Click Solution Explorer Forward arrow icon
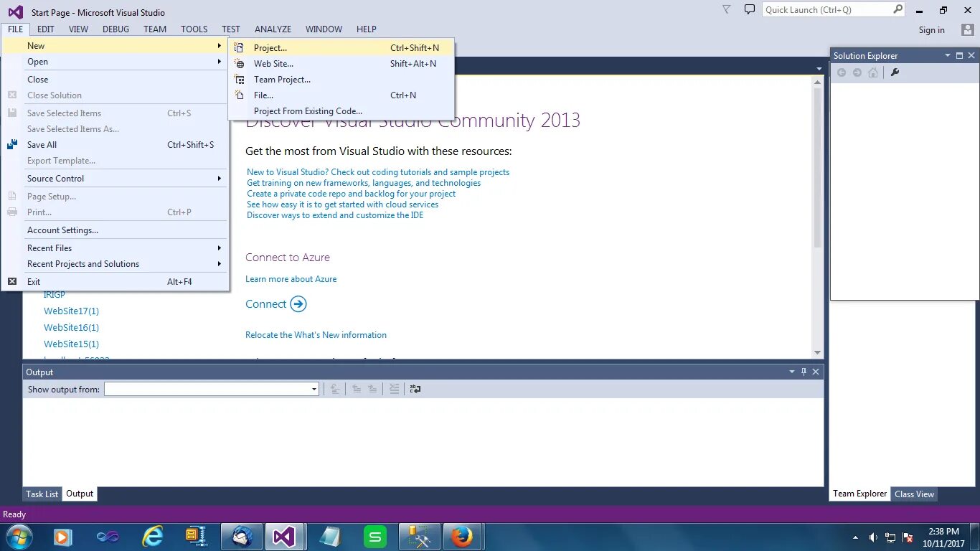The image size is (980, 551). point(857,72)
